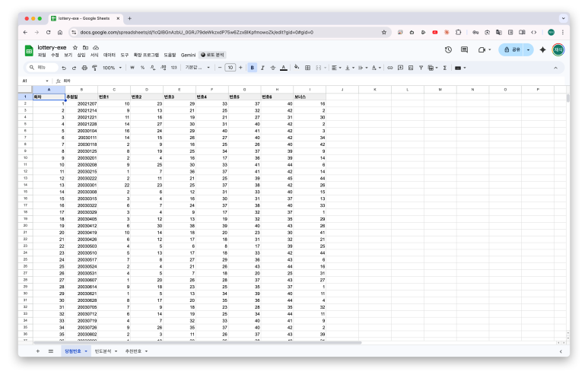Screen dimensions: 588x381
Task: Open the 100% zoom dropdown
Action: (112, 68)
